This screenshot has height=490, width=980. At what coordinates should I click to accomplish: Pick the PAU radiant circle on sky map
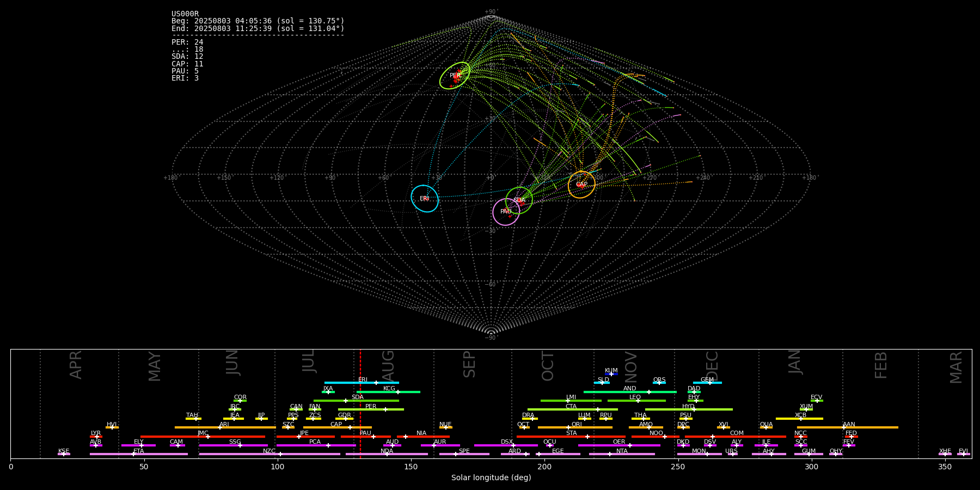tap(506, 212)
